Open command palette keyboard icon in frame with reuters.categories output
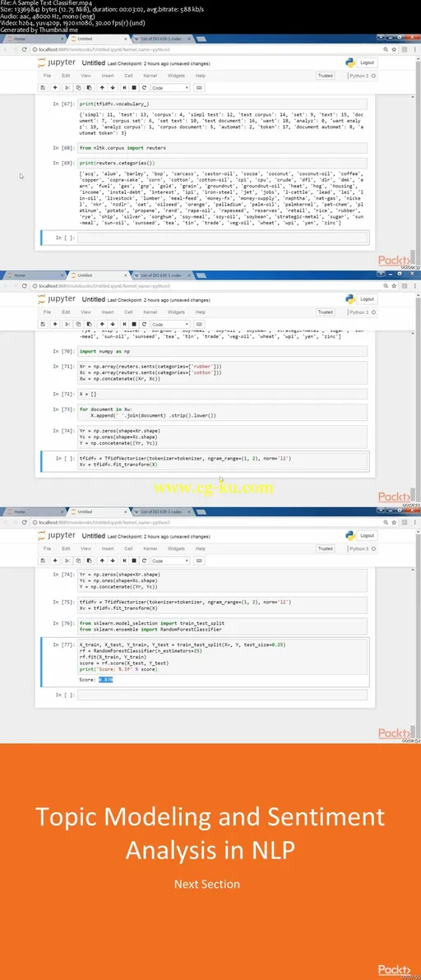421x980 pixels. coord(199,88)
